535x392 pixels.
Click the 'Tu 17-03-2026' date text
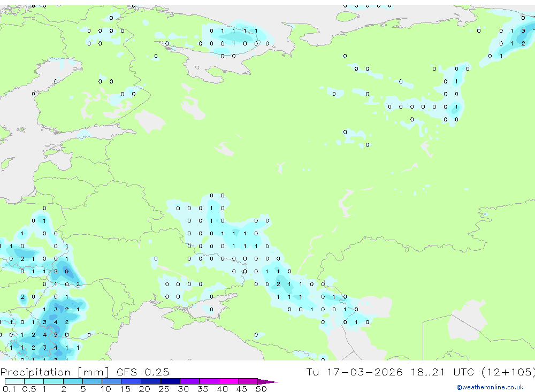coord(354,372)
